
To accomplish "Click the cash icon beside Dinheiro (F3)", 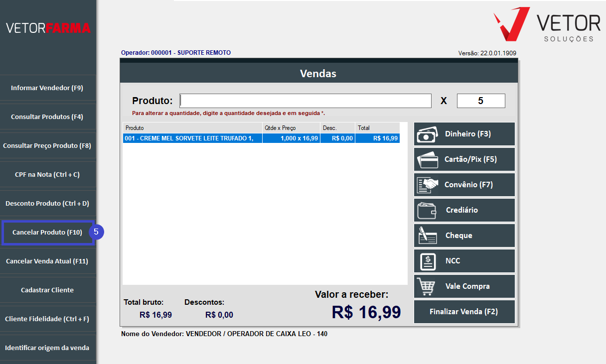I will tap(427, 134).
